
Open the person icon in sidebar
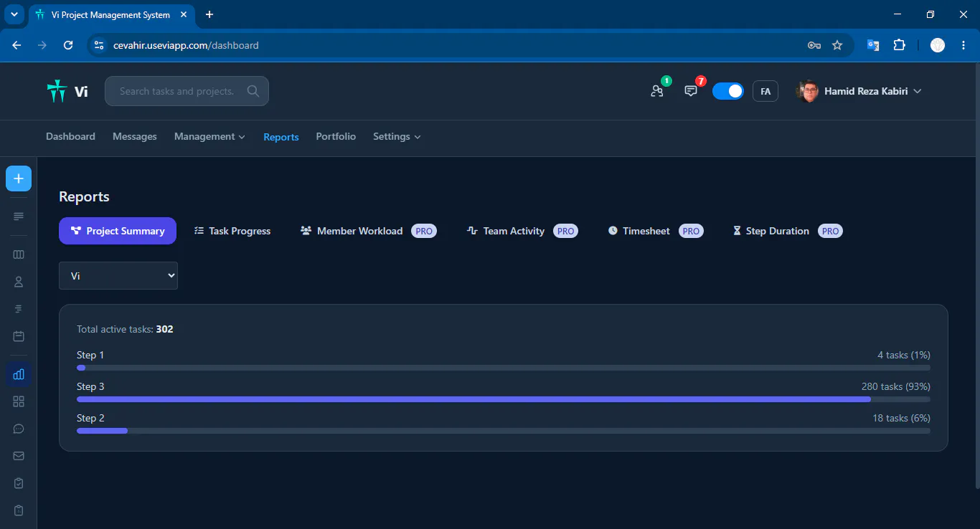[19, 282]
